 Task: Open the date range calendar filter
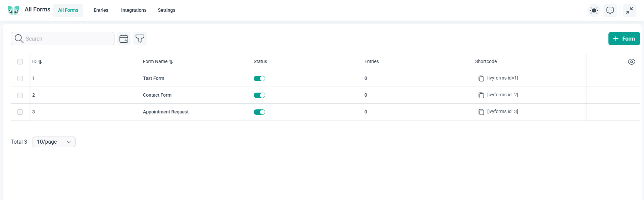pyautogui.click(x=124, y=39)
